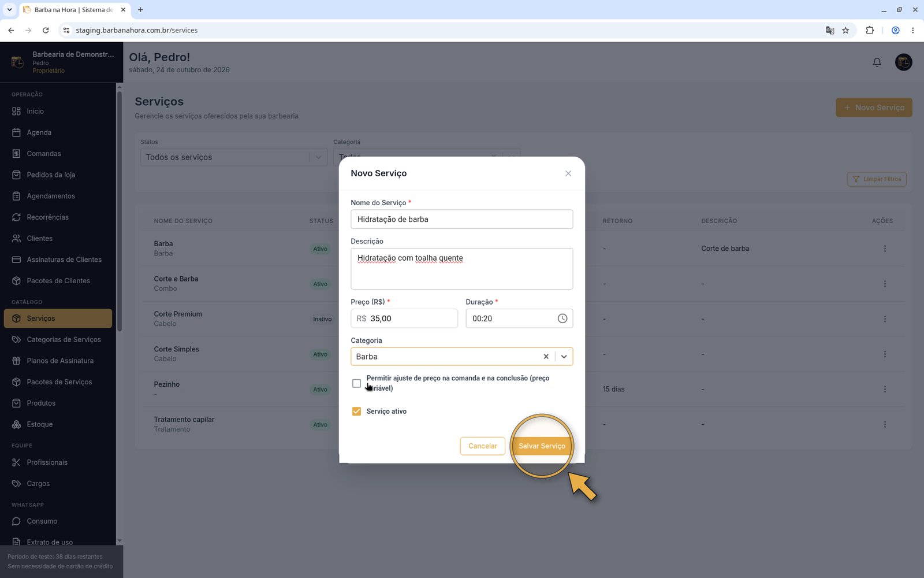The width and height of the screenshot is (924, 578).
Task: Go to Início in the sidebar
Action: (58, 111)
